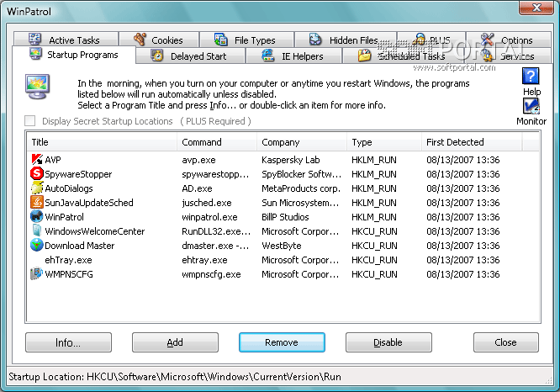560x392 pixels.
Task: Switch to the Active Tasks tab
Action: [66, 40]
